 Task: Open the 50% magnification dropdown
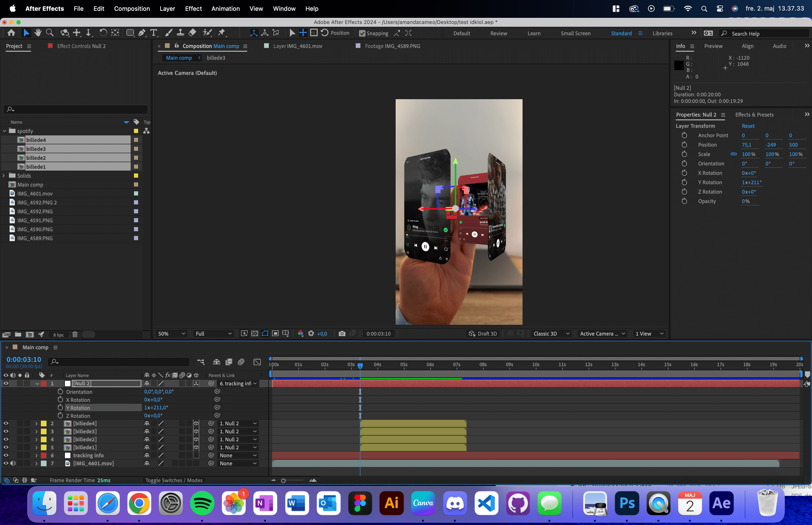pyautogui.click(x=171, y=333)
